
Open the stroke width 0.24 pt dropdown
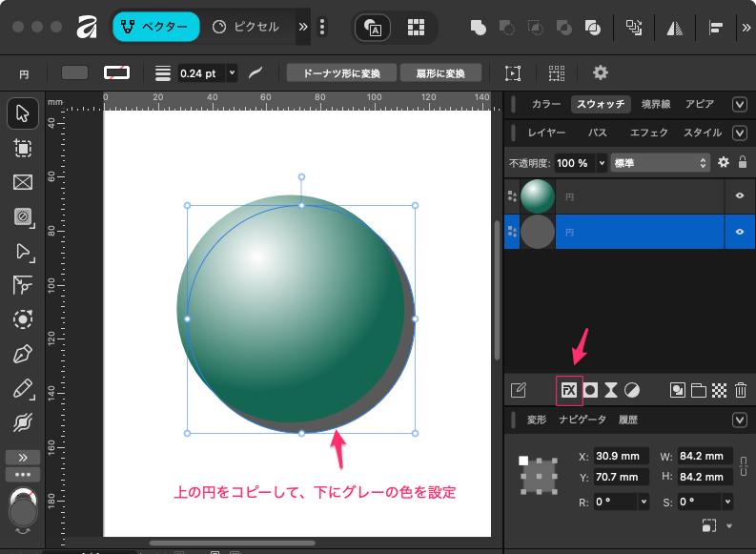click(232, 72)
